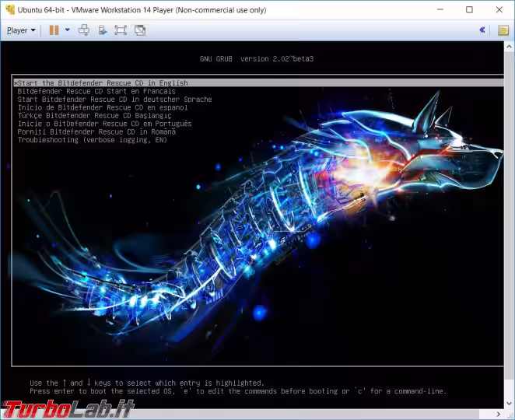515x420 pixels.
Task: Enter full screen mode
Action: (x=121, y=30)
